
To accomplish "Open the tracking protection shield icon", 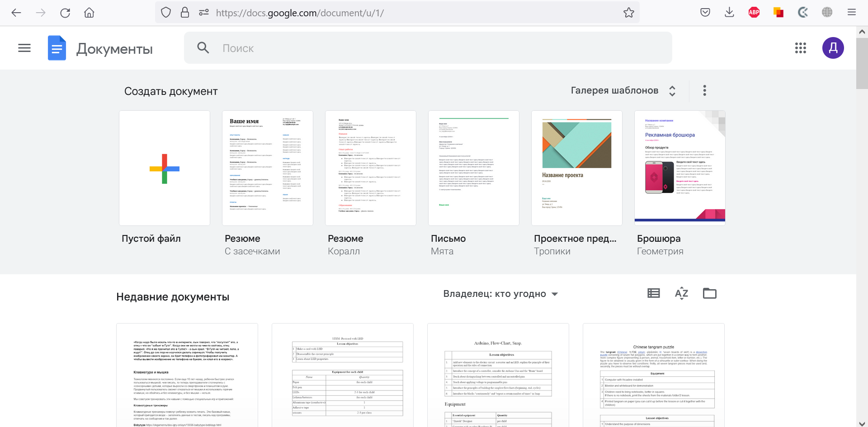I will click(x=166, y=13).
